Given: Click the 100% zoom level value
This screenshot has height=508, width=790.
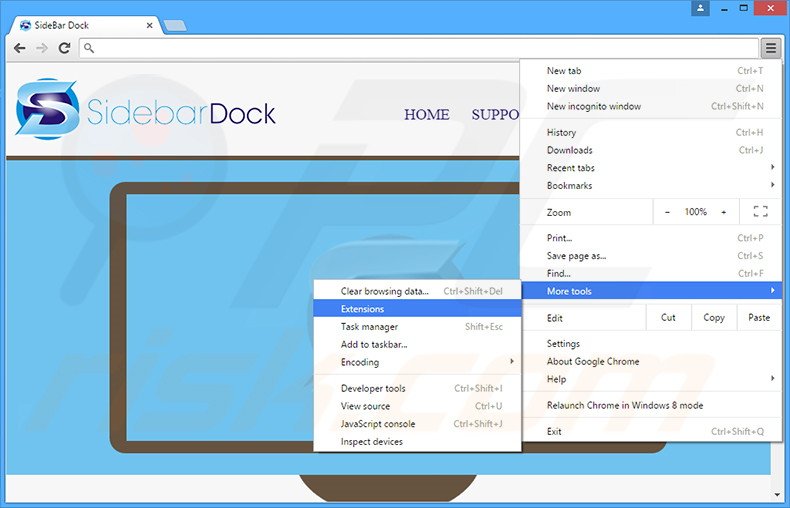Looking at the screenshot, I should (x=695, y=212).
